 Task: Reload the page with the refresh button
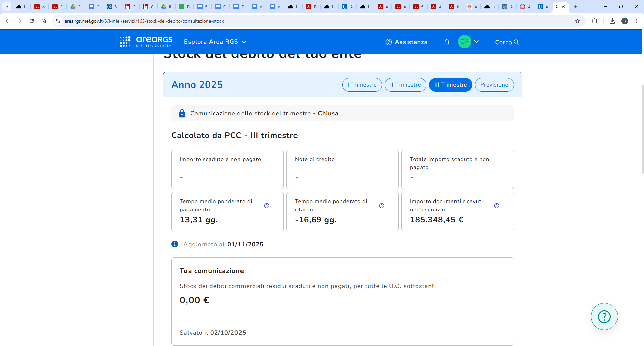(x=32, y=21)
